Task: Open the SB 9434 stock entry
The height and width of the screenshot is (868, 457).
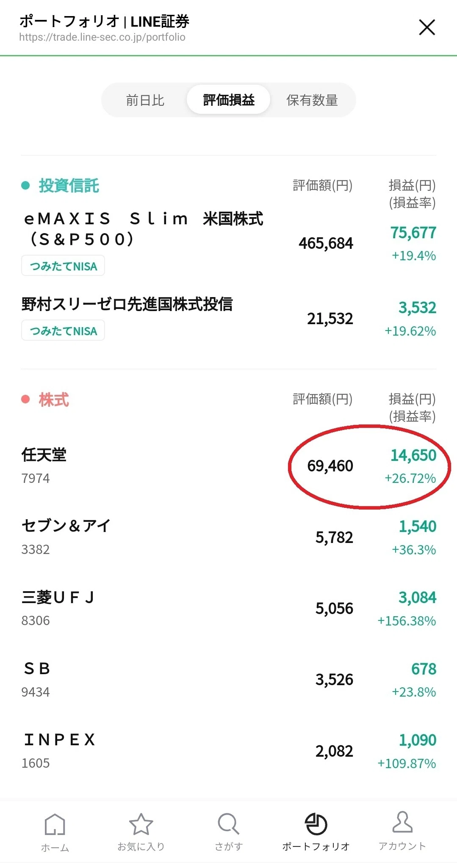Action: coord(229,679)
